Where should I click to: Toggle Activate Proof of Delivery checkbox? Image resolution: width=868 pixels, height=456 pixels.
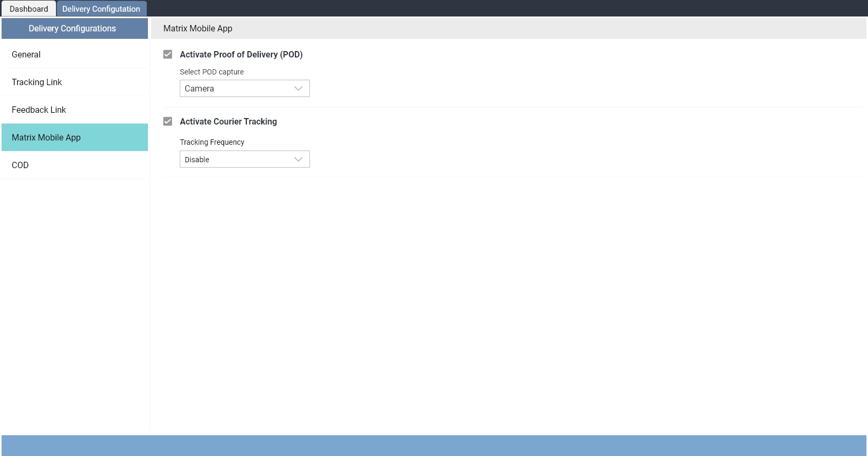(x=168, y=54)
